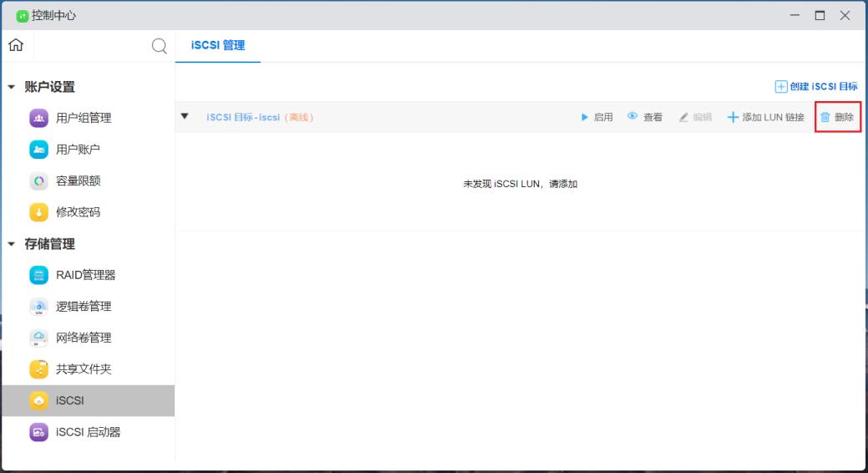Select the 容量限额 quota icon

coord(39,181)
